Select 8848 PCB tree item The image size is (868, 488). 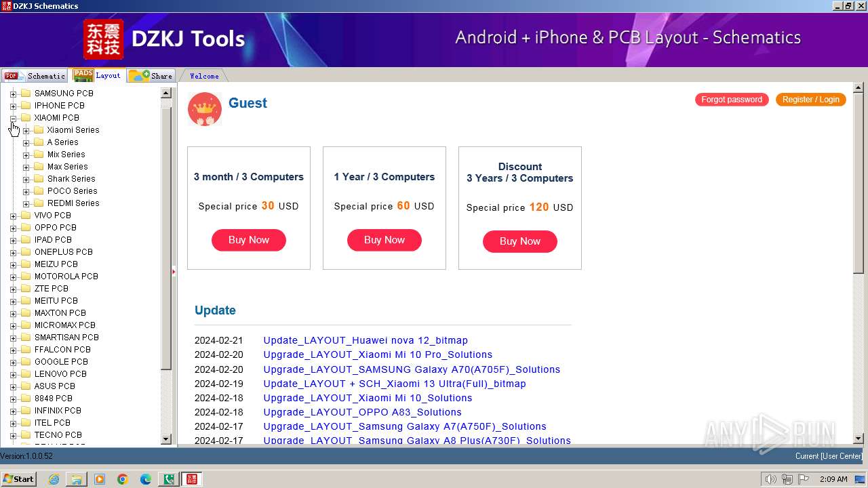click(x=53, y=399)
